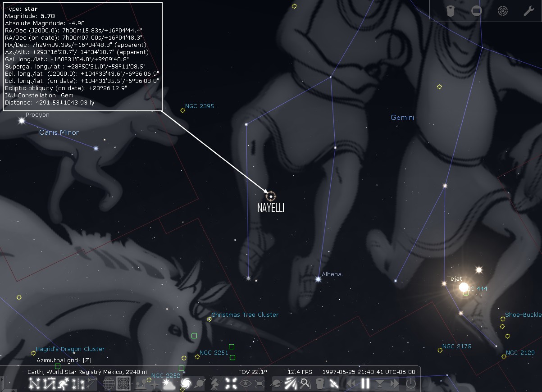Select the star Alhena
This screenshot has height=392, width=542.
click(318, 279)
